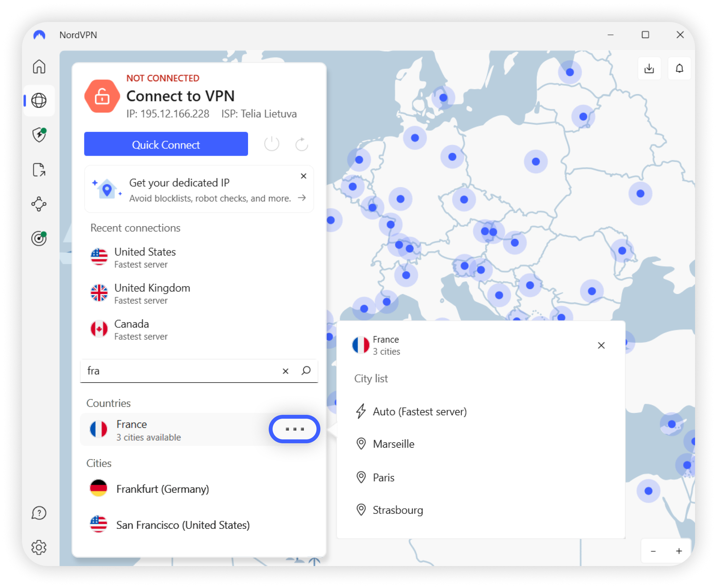Open the help chat bubble icon
This screenshot has width=717, height=588.
pos(39,513)
